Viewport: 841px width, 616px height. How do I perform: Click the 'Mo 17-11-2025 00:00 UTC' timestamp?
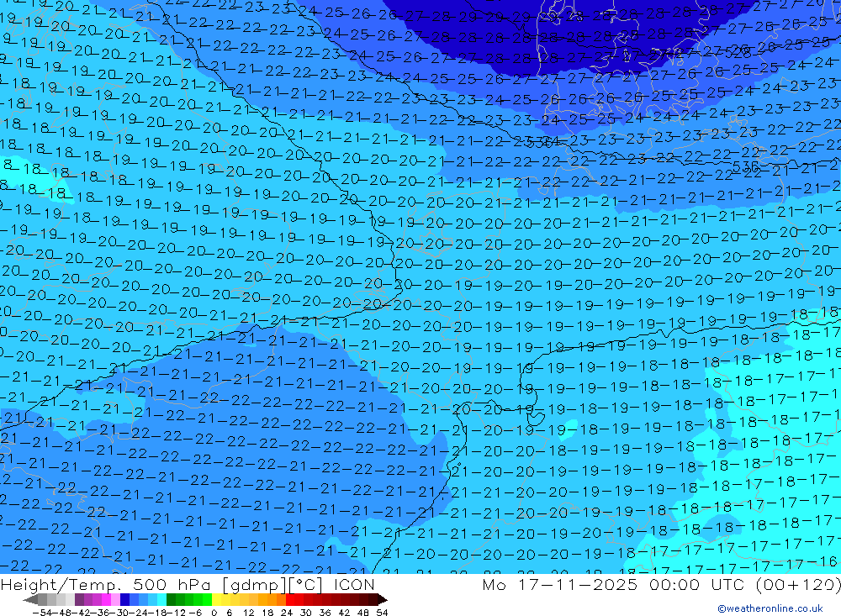(x=616, y=584)
